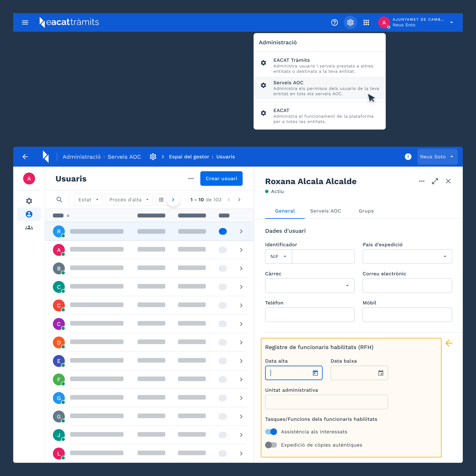Image resolution: width=476 pixels, height=476 pixels.
Task: Click the help question mark icon
Action: [334, 22]
